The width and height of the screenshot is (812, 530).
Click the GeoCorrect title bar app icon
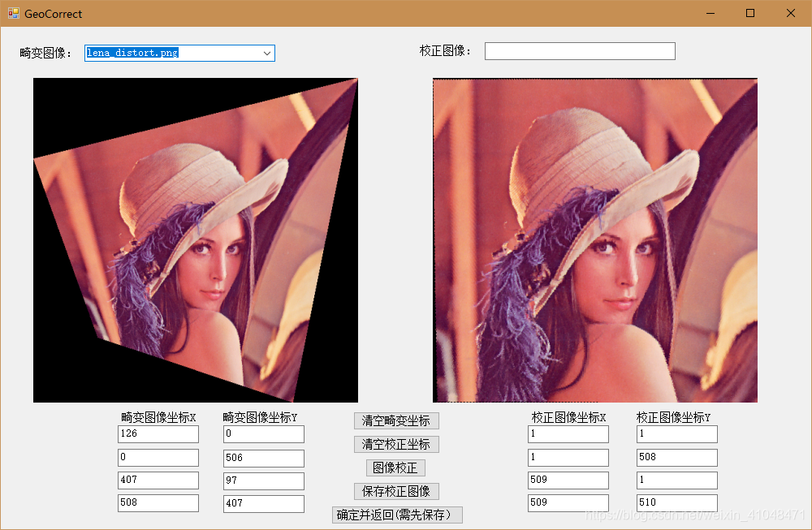pyautogui.click(x=13, y=14)
